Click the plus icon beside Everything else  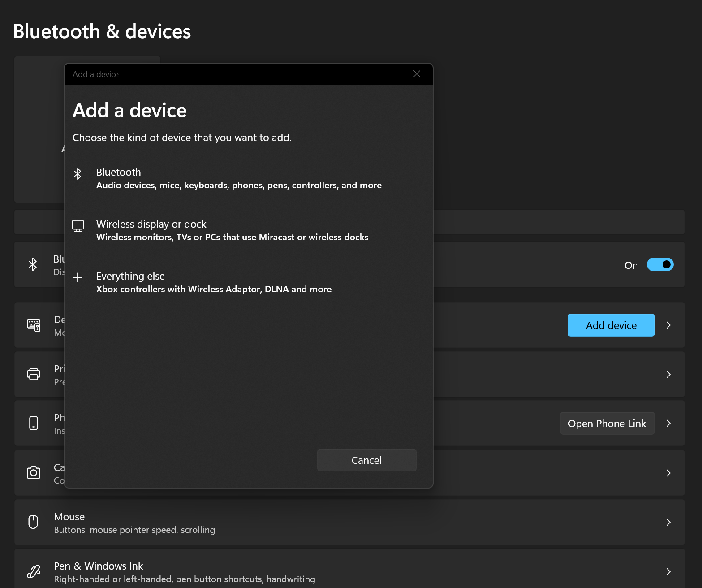(78, 278)
